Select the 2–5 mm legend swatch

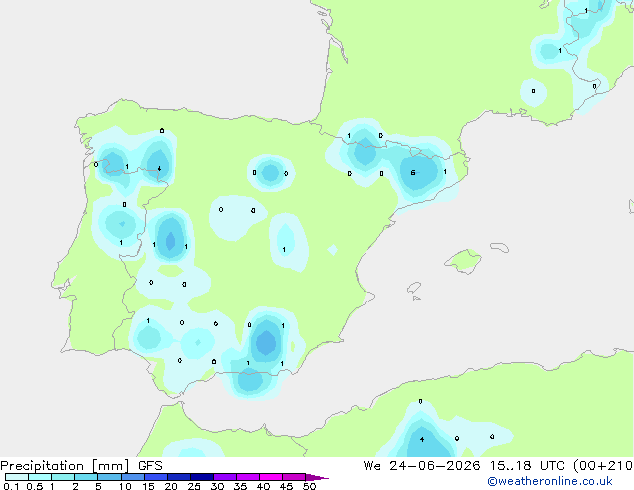(86, 477)
